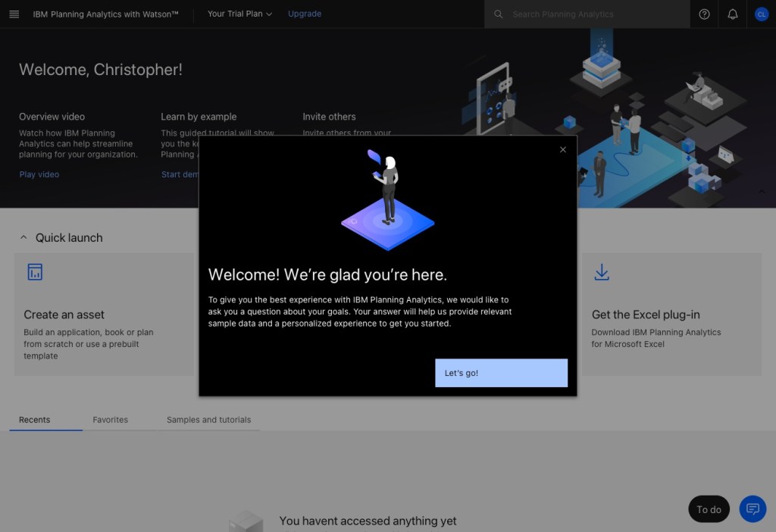Open the help question mark icon
The height and width of the screenshot is (532, 776).
coord(704,14)
